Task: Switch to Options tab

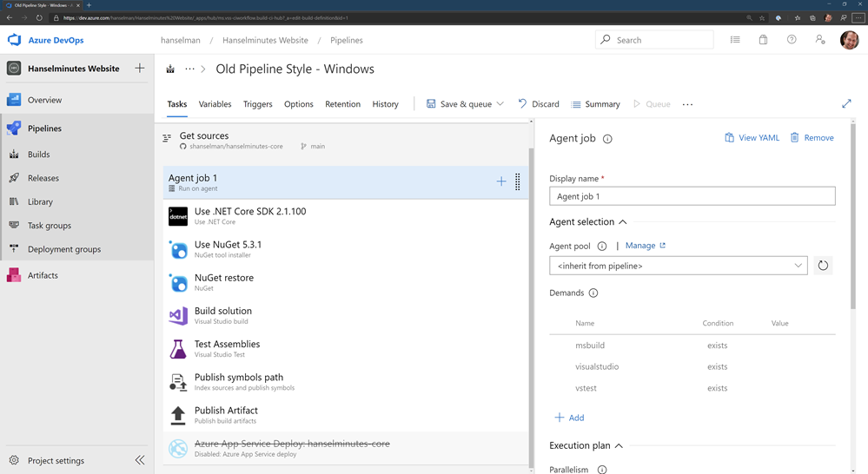Action: point(298,104)
